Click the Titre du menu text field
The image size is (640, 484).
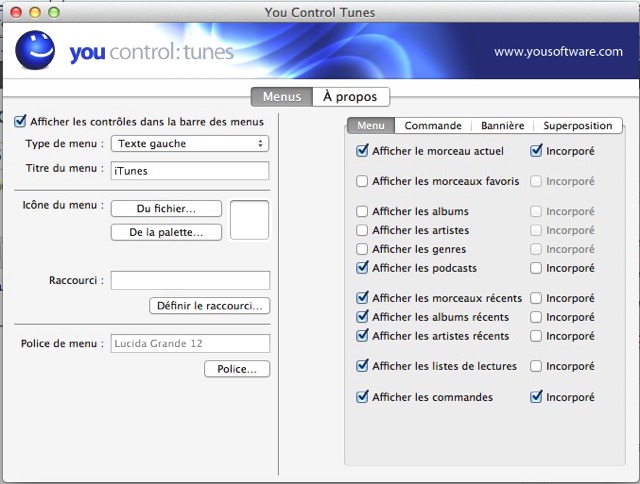pyautogui.click(x=190, y=171)
